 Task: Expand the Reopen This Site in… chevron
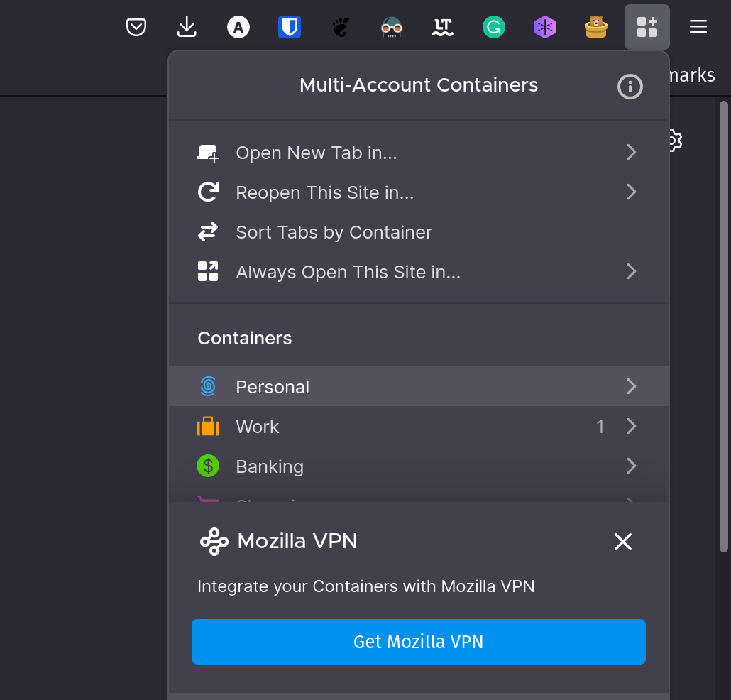pos(631,192)
